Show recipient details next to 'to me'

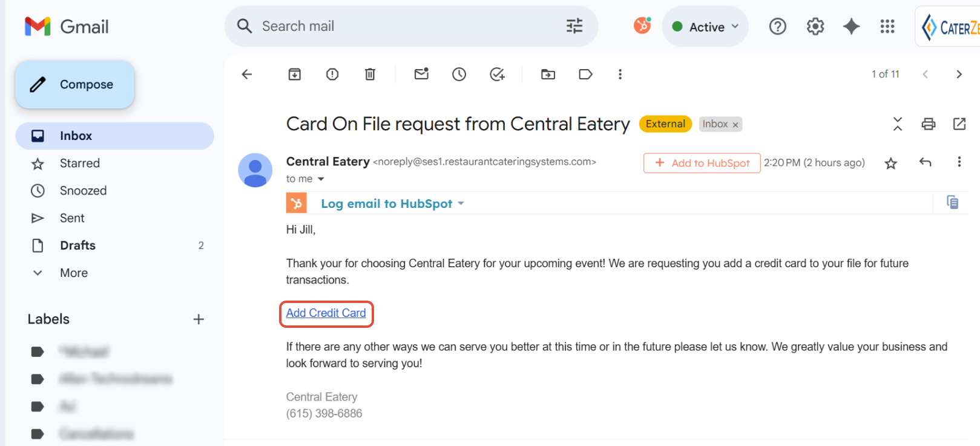[x=321, y=179]
